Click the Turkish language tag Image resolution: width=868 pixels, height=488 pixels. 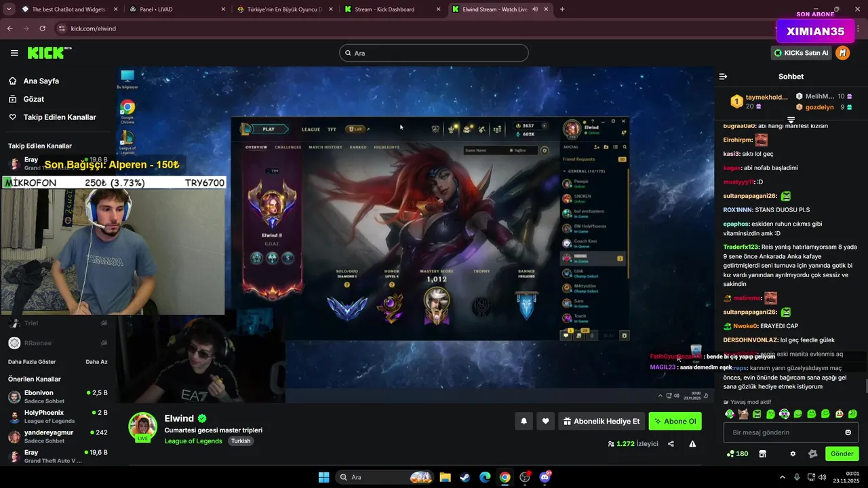tap(240, 441)
